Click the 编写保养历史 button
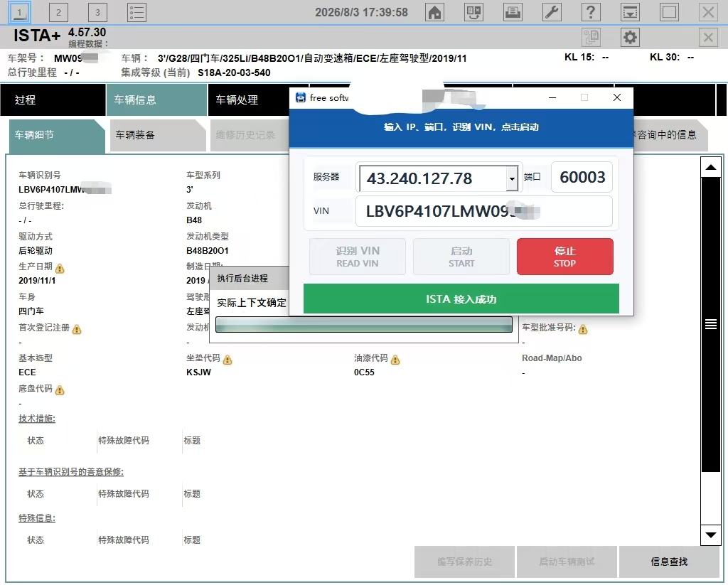The width and height of the screenshot is (728, 585). (465, 562)
